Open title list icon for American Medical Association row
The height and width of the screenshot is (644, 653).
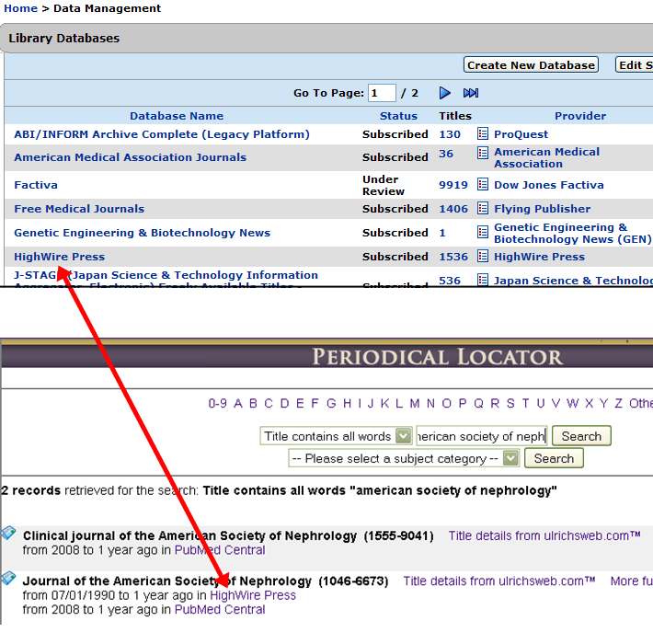click(x=482, y=153)
